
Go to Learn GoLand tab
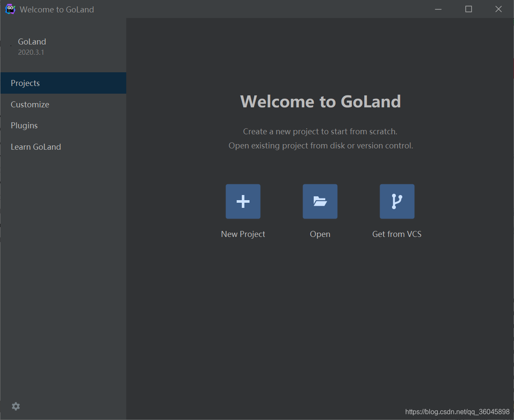[x=63, y=147]
